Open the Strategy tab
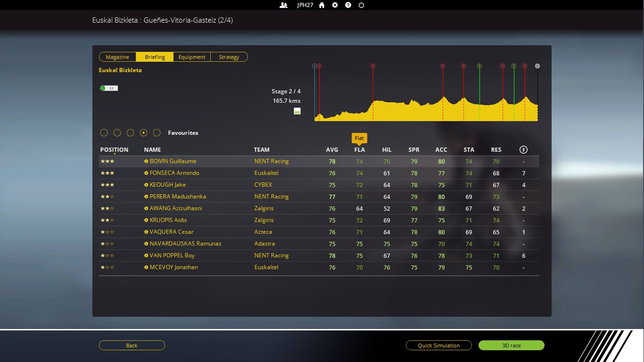This screenshot has height=362, width=644. 229,57
